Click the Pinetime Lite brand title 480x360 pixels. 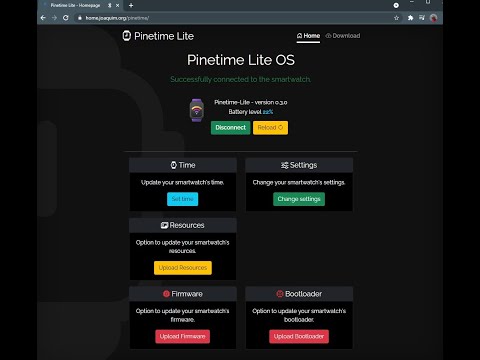(x=164, y=36)
